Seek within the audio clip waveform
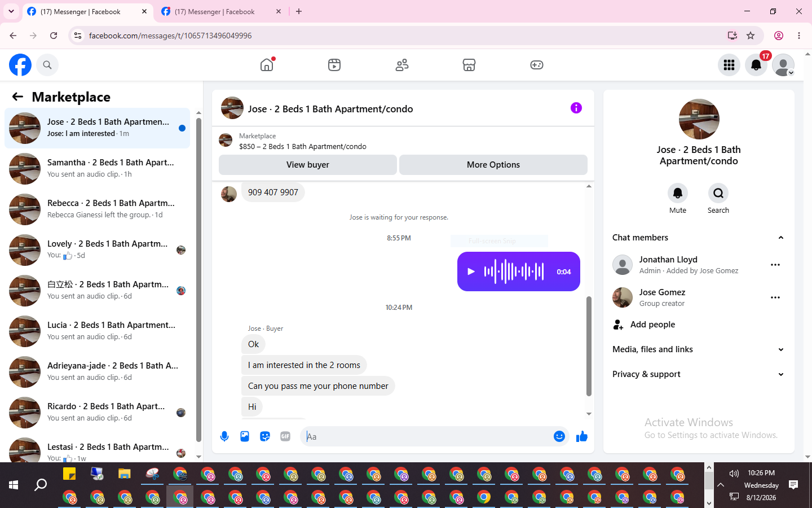This screenshot has width=812, height=508. (514, 271)
